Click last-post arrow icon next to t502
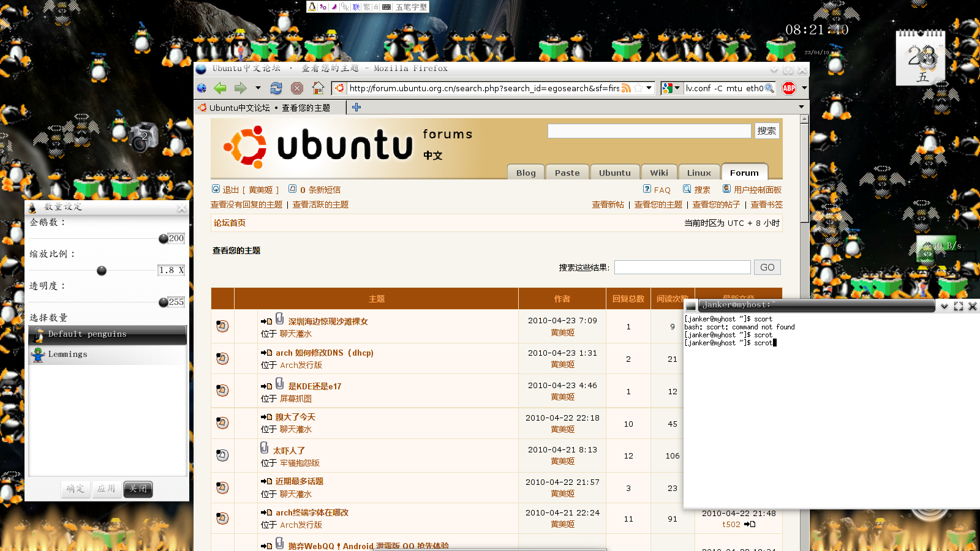 click(x=750, y=524)
